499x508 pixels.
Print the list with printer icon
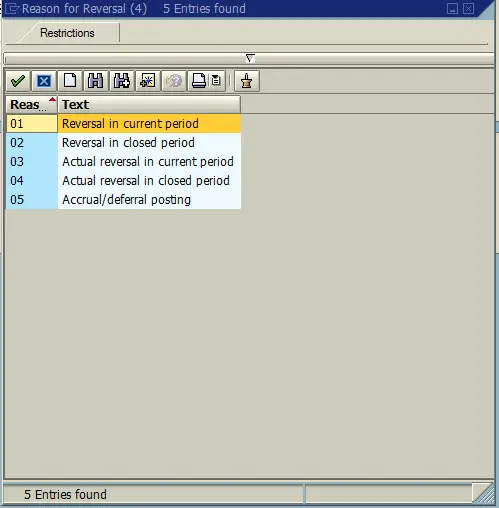click(199, 81)
